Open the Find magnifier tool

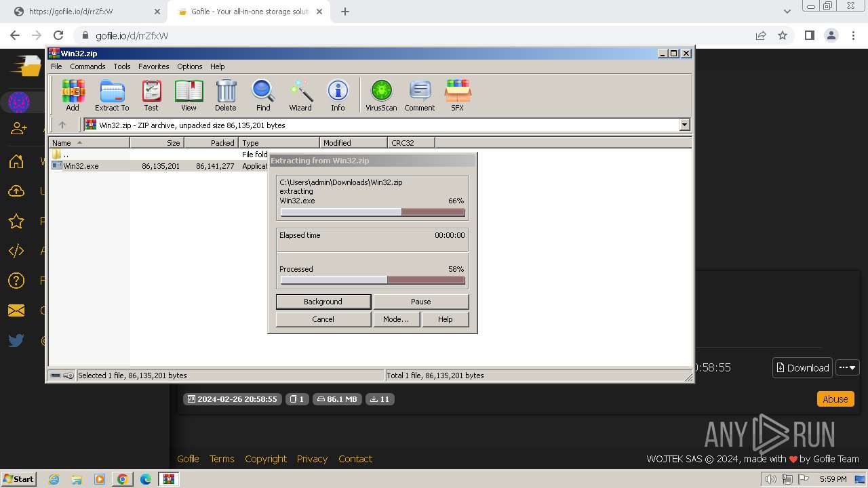pos(263,95)
